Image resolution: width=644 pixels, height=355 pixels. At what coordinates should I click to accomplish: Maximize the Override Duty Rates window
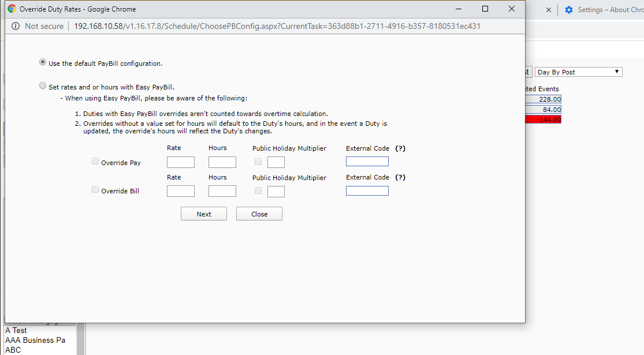pyautogui.click(x=485, y=9)
